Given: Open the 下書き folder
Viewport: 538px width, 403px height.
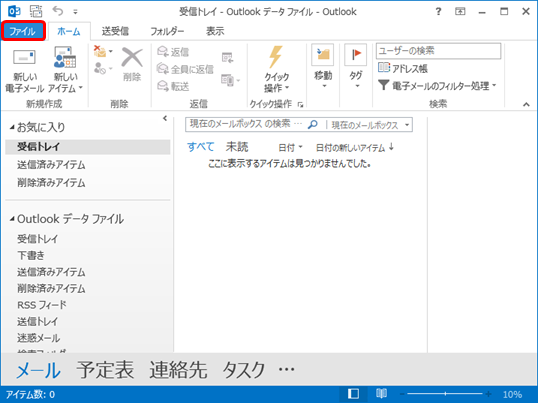Looking at the screenshot, I should click(31, 256).
